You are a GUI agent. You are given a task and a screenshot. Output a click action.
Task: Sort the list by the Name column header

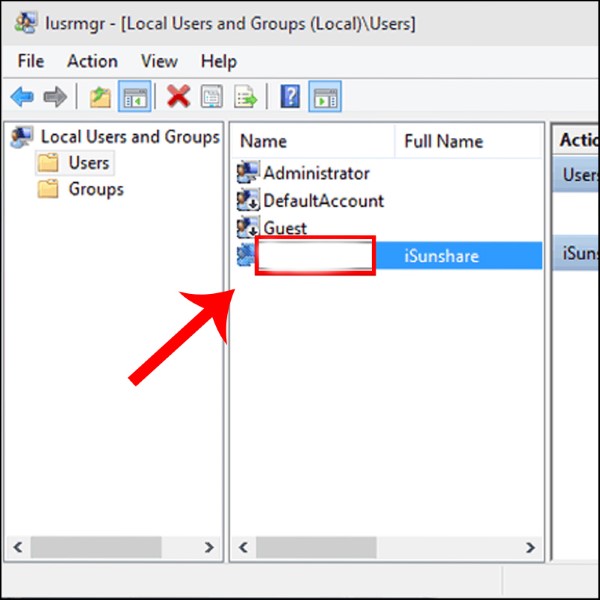[x=264, y=141]
